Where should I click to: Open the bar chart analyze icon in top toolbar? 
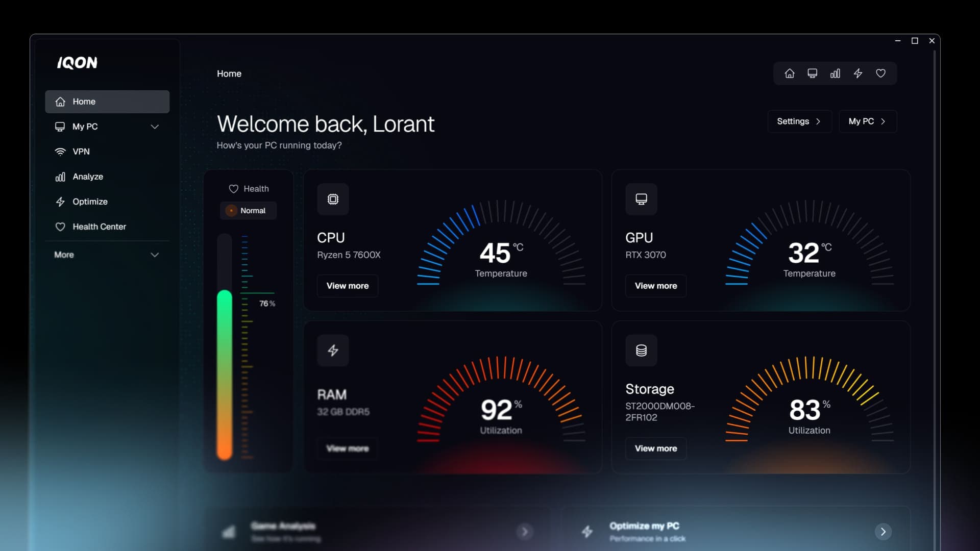click(x=835, y=73)
